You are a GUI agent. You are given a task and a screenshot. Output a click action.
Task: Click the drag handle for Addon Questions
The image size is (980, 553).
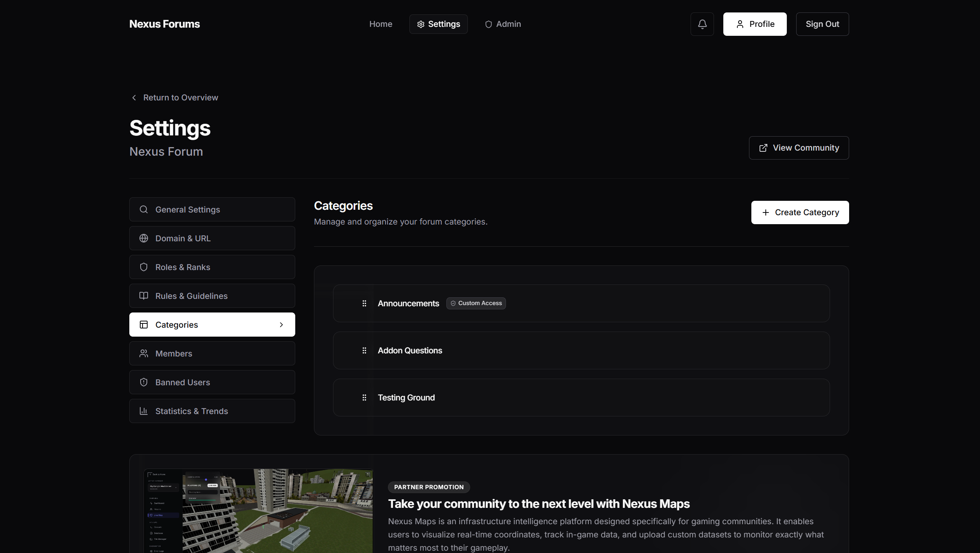364,351
